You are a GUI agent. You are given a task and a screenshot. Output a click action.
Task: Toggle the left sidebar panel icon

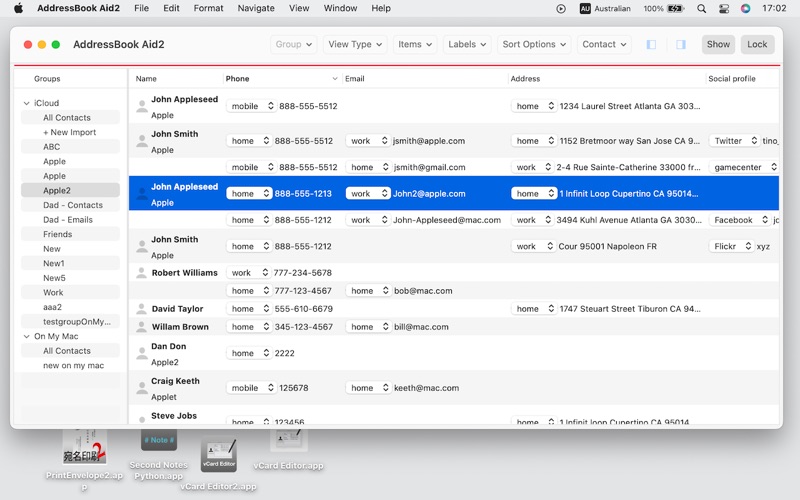tap(651, 44)
